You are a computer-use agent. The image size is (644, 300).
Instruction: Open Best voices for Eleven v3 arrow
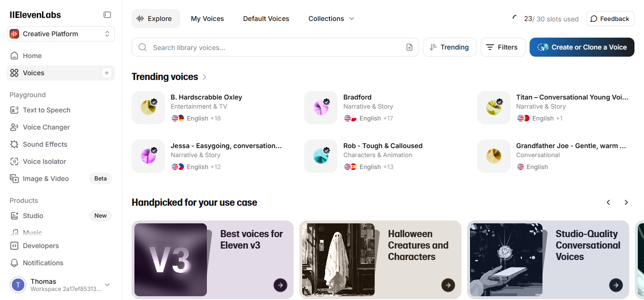click(x=280, y=285)
